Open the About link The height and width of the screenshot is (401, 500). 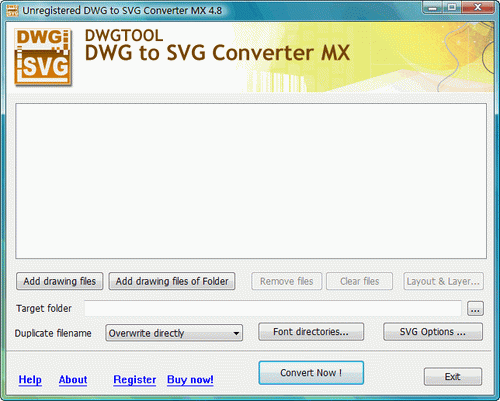pos(73,380)
